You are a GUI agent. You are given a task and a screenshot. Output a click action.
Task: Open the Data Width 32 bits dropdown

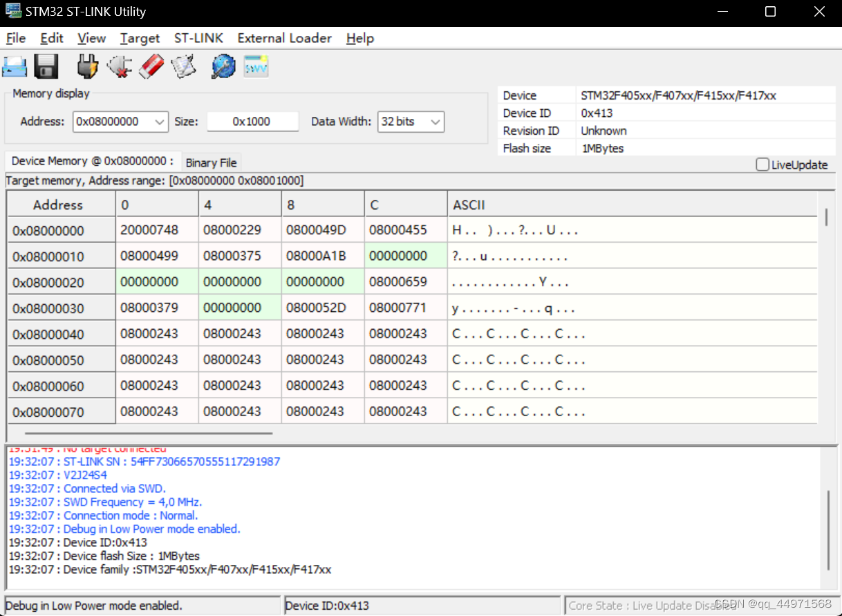436,122
